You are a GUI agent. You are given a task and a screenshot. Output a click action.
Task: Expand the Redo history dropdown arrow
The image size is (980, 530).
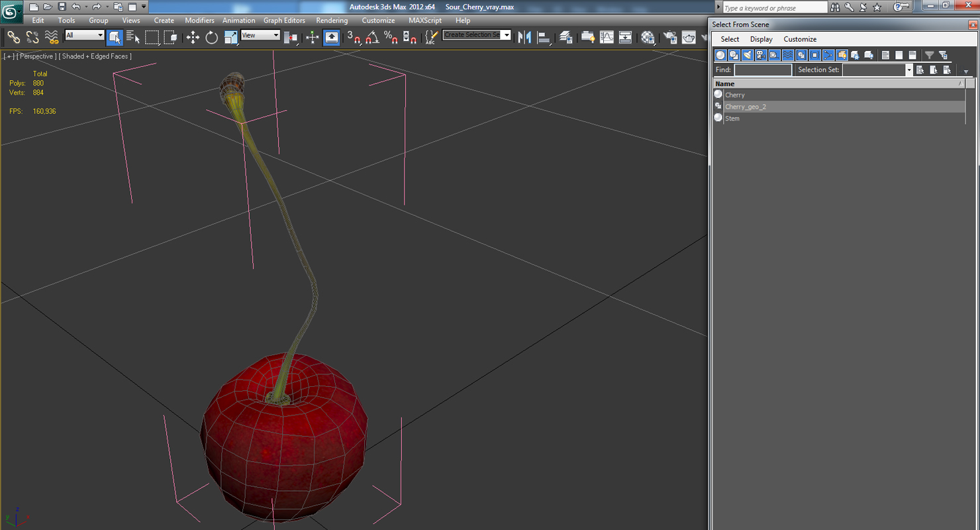coord(107,7)
